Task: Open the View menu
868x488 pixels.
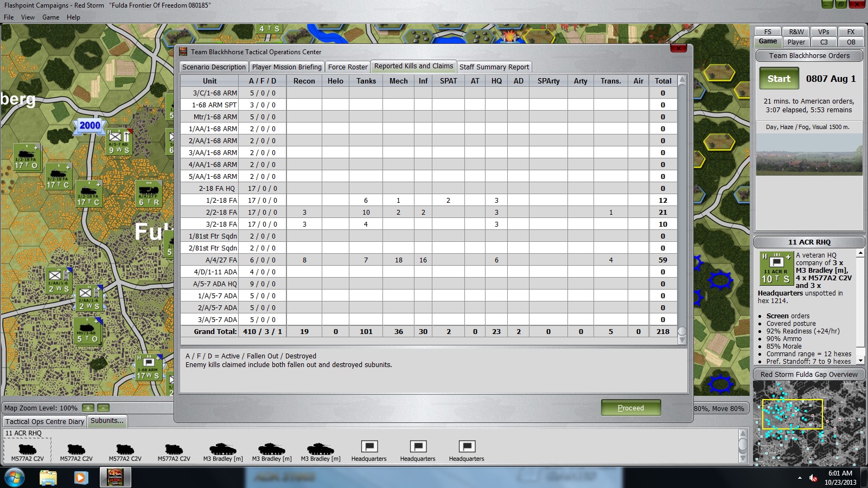Action: [28, 17]
